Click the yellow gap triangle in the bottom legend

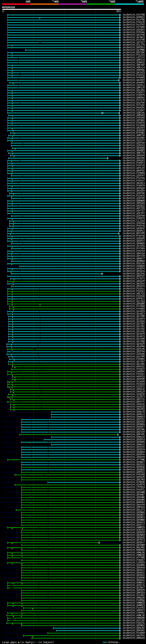click(x=19, y=642)
